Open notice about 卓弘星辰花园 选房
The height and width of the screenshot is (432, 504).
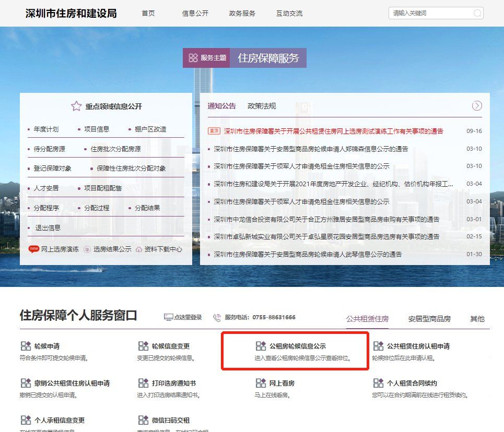pos(326,237)
